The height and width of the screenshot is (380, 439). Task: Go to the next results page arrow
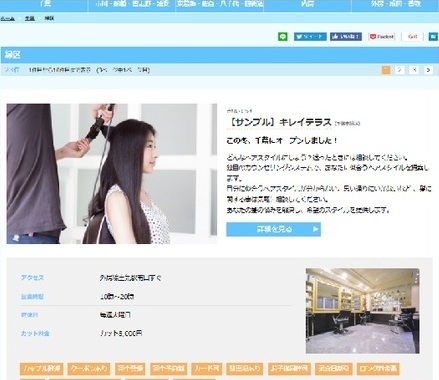click(428, 70)
